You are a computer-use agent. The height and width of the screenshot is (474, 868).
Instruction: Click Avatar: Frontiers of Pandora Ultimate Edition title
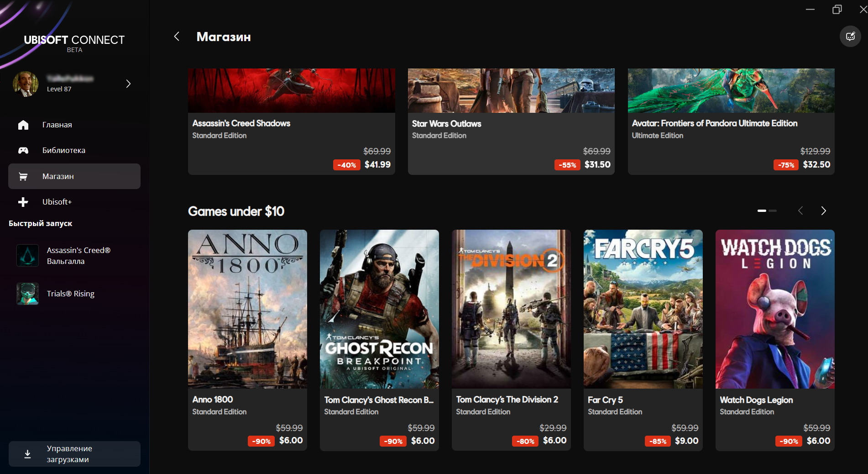pyautogui.click(x=715, y=123)
